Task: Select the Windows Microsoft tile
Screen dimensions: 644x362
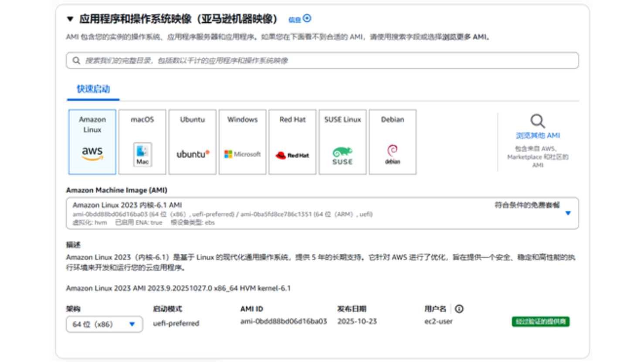Action: [x=243, y=142]
